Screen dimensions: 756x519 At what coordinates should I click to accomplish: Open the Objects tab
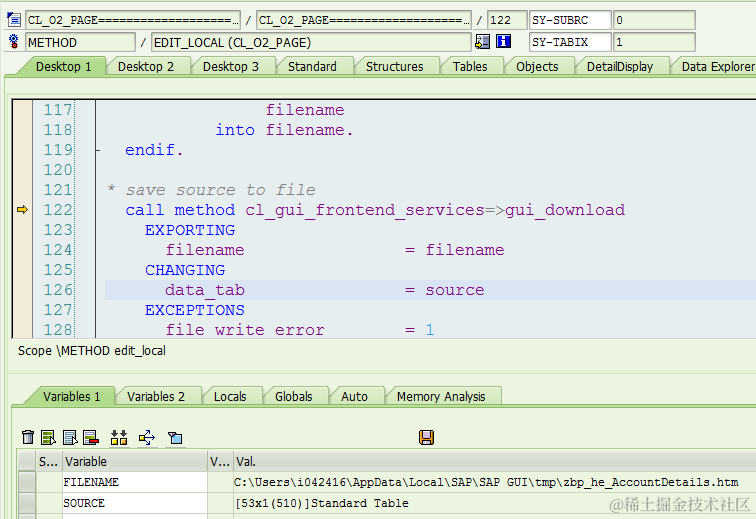click(537, 67)
